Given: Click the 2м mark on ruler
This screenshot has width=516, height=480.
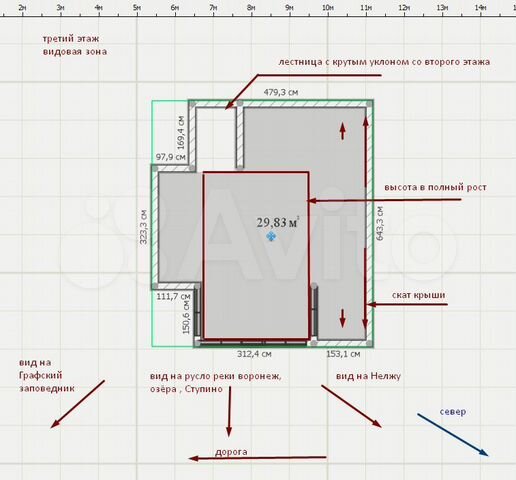Looking at the screenshot, I should 22,8.
